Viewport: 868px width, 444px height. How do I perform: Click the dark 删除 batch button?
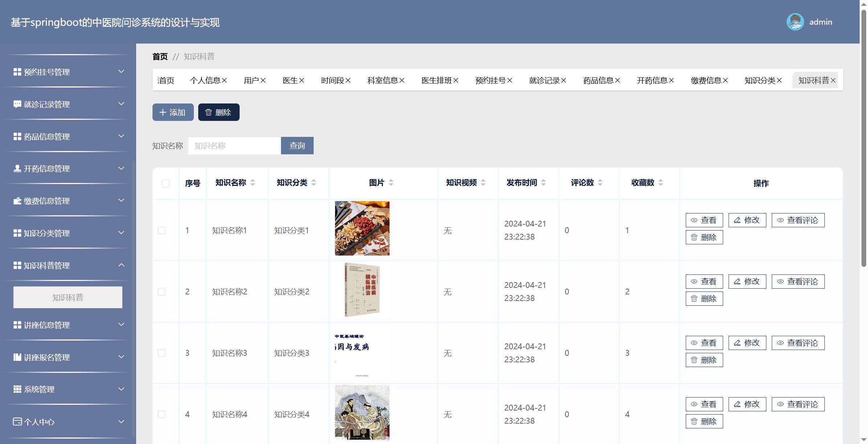[x=219, y=112]
